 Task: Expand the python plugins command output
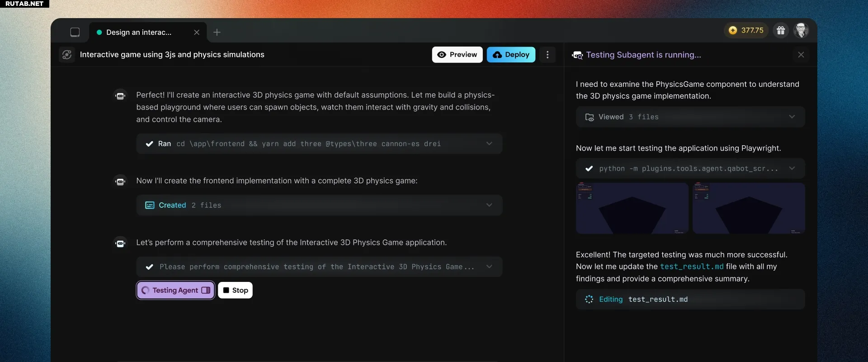[x=792, y=168]
